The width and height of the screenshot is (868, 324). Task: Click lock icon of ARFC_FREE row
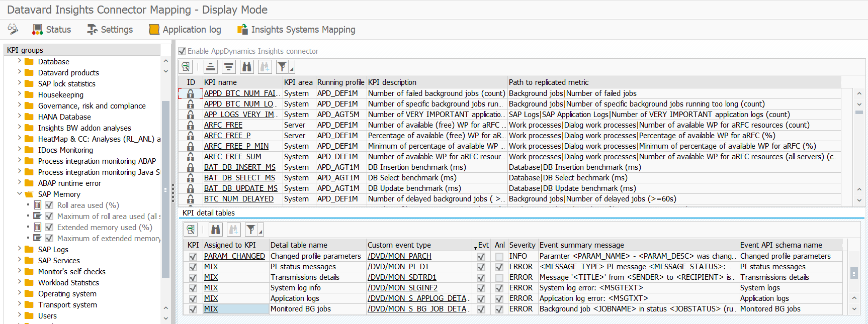pyautogui.click(x=191, y=125)
